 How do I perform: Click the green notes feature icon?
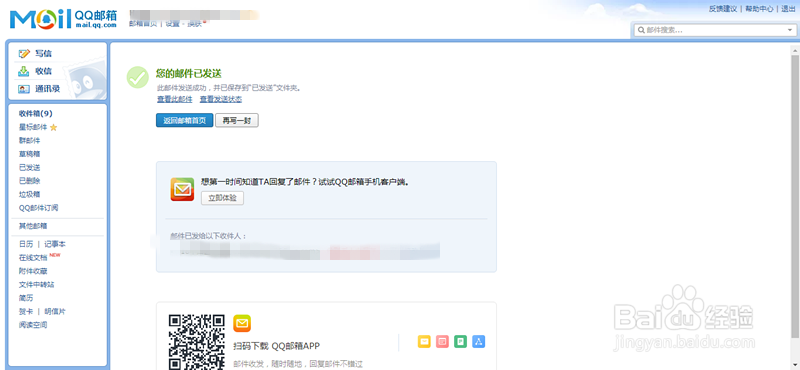tap(461, 341)
